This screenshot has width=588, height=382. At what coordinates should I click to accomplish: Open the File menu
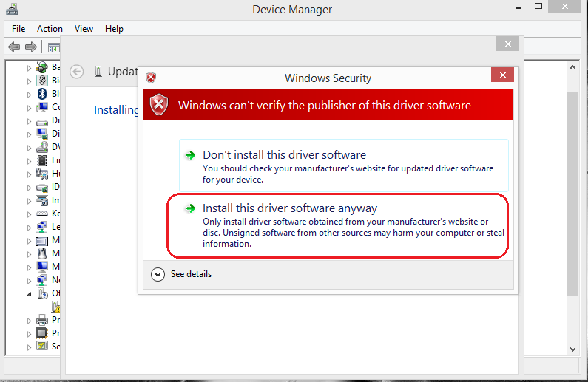[x=18, y=29]
